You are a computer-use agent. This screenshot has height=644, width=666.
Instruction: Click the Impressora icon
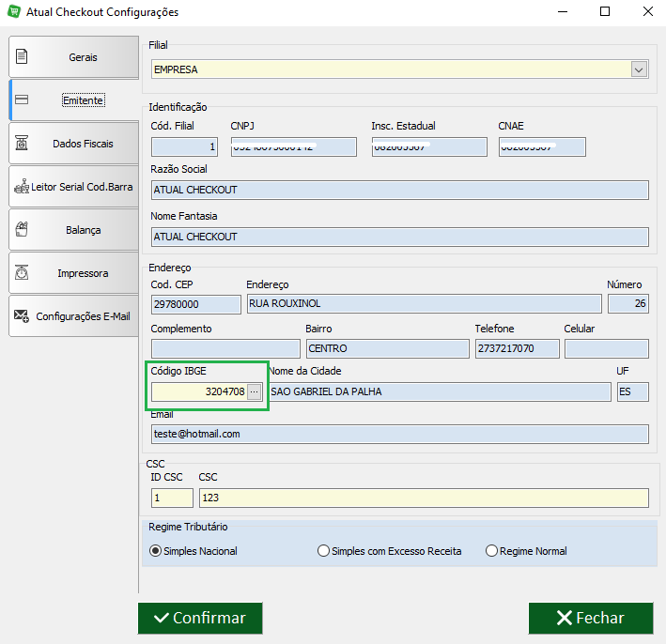[x=22, y=272]
